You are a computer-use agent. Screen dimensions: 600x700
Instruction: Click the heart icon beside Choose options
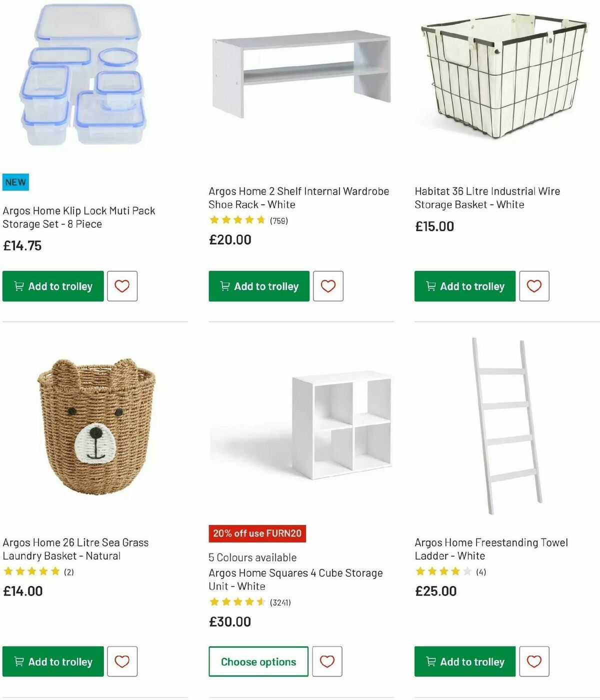[x=328, y=661]
